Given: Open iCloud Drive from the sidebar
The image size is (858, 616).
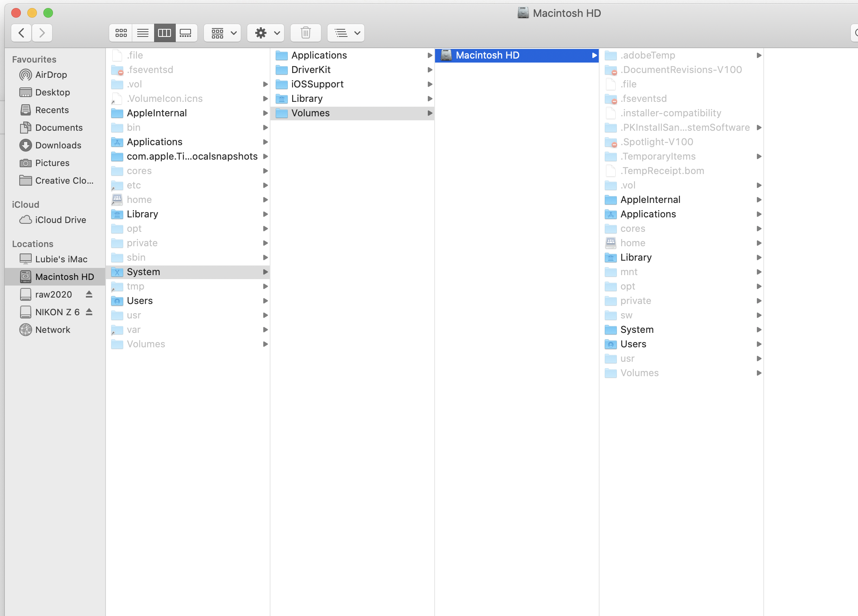Looking at the screenshot, I should pos(60,220).
